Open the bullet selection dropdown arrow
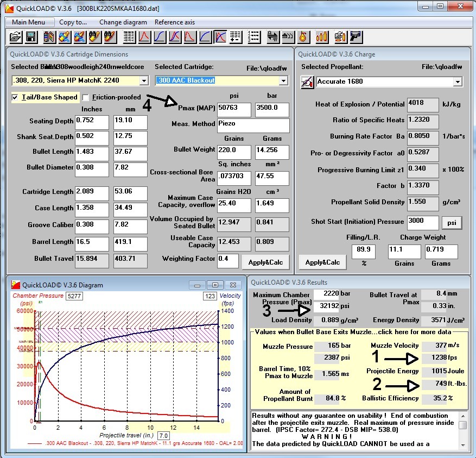The height and width of the screenshot is (458, 476). coord(144,80)
